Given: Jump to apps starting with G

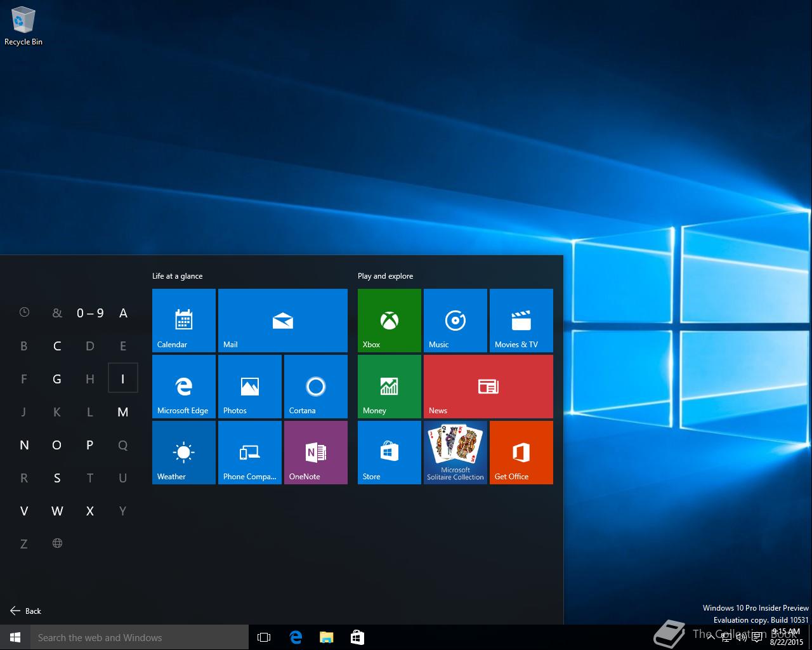Looking at the screenshot, I should pyautogui.click(x=57, y=378).
